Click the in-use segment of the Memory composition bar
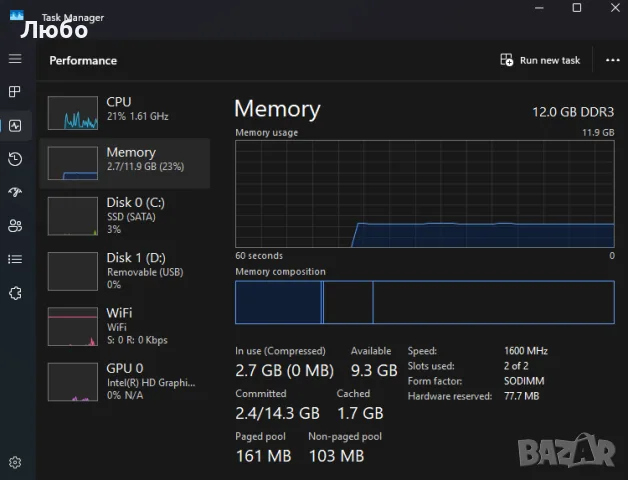The image size is (628, 480). pos(278,302)
